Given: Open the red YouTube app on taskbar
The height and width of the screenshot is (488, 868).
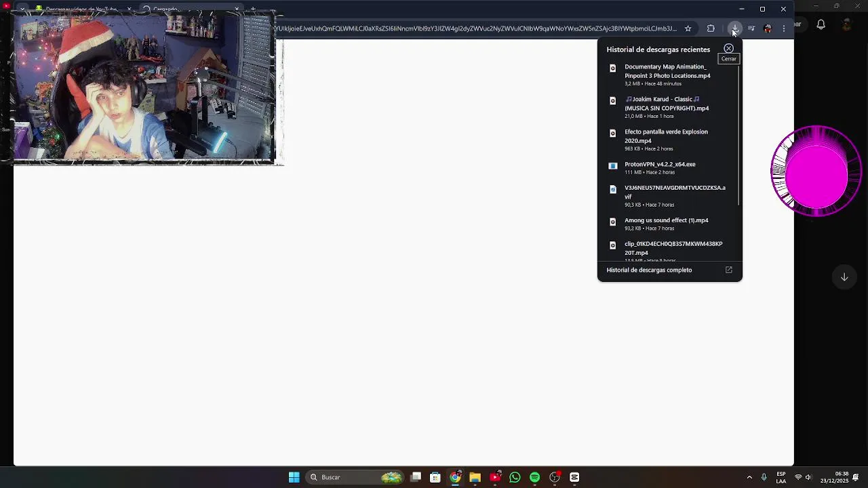Looking at the screenshot, I should [495, 477].
